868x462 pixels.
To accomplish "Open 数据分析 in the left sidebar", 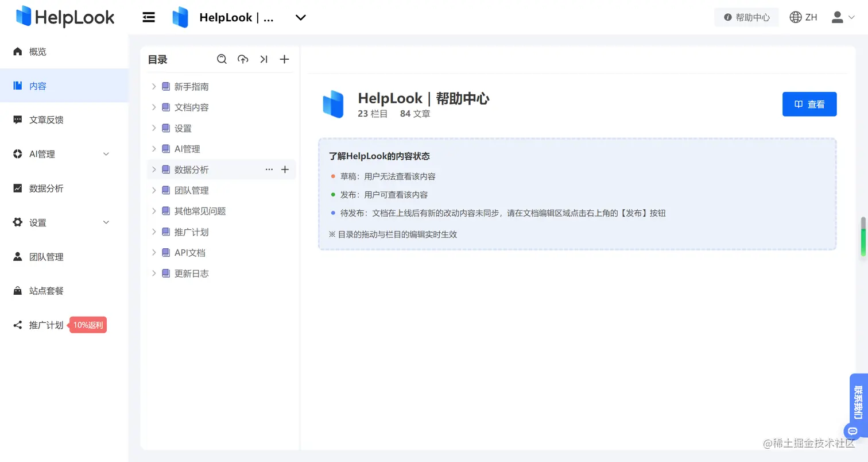I will (64, 188).
